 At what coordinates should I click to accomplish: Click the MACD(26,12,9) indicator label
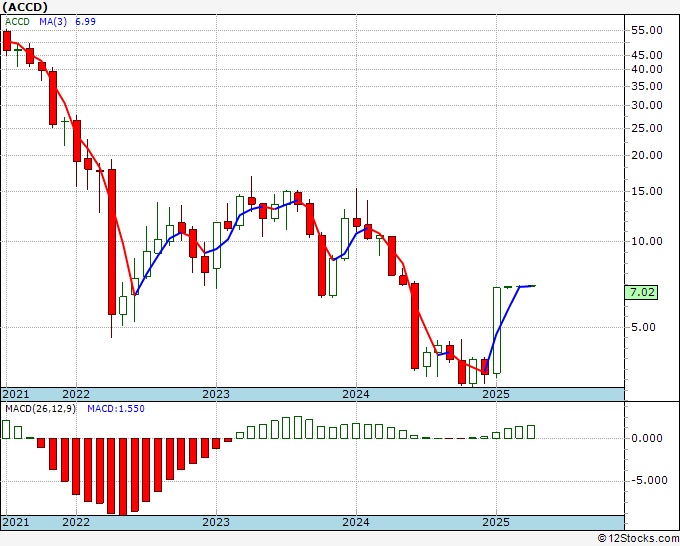(x=40, y=409)
